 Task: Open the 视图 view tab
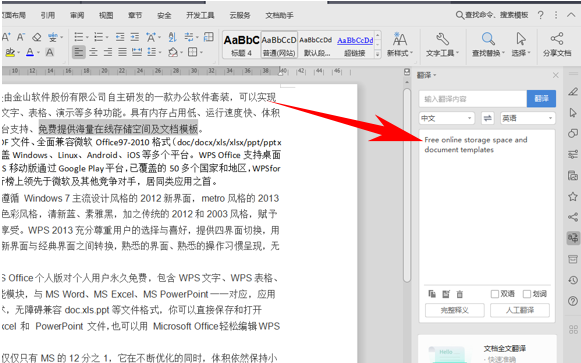point(106,15)
